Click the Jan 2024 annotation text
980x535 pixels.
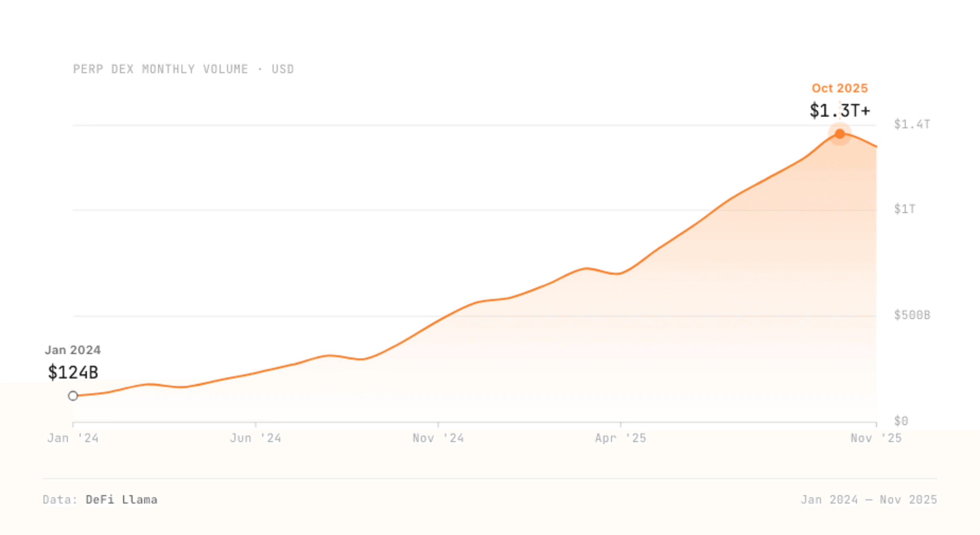[73, 350]
